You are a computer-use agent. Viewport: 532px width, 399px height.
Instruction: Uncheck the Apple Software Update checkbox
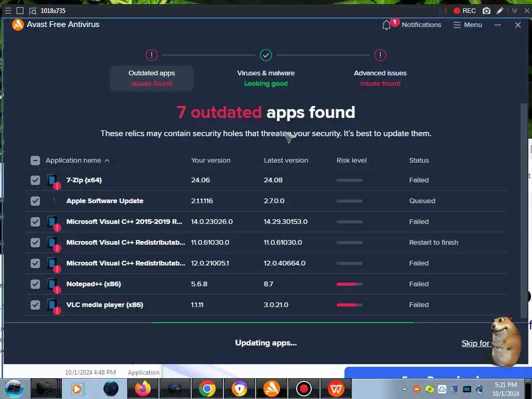click(x=35, y=201)
